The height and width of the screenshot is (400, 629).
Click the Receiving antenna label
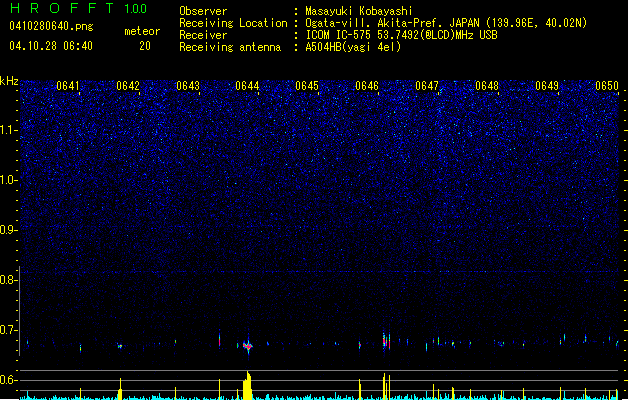(x=230, y=47)
